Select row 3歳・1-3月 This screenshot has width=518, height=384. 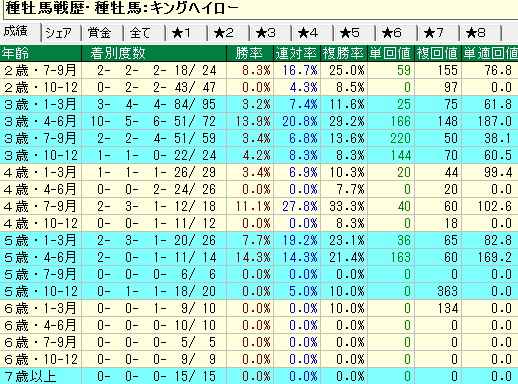(x=259, y=104)
